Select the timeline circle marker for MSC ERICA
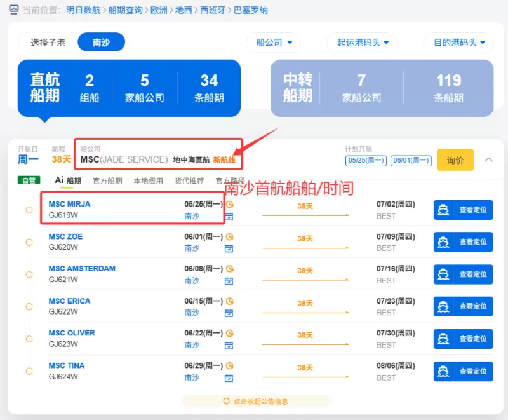 29,306
